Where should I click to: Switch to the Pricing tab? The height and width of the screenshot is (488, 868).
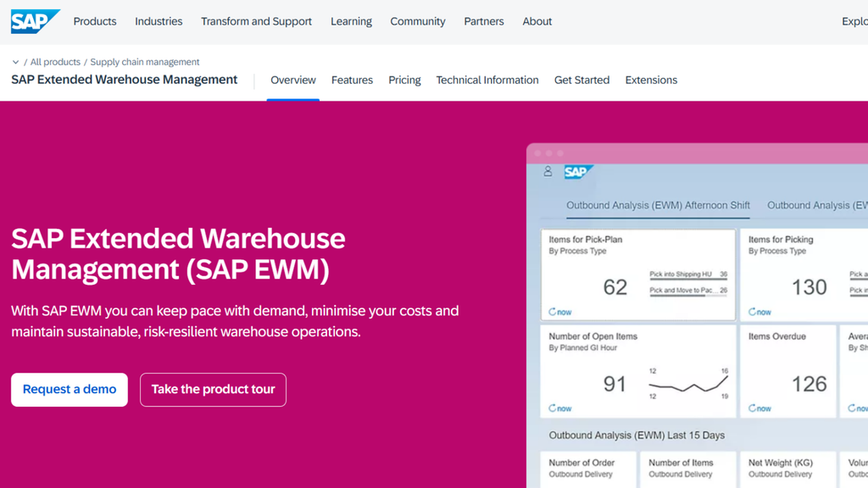click(x=404, y=80)
